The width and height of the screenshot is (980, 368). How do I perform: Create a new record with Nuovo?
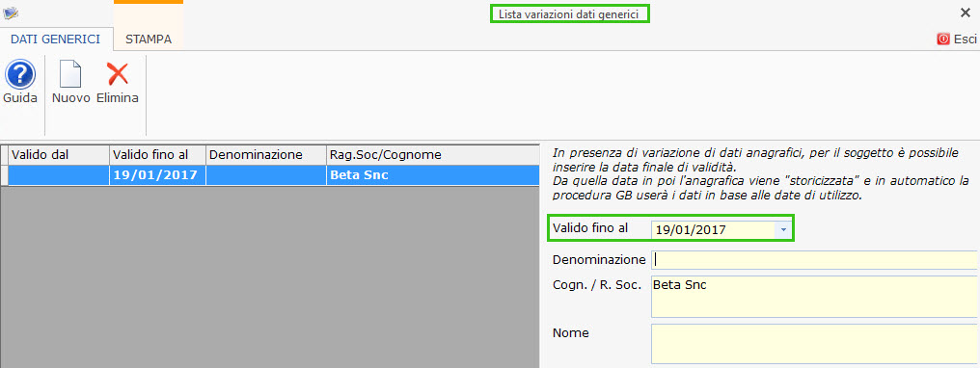tap(70, 75)
